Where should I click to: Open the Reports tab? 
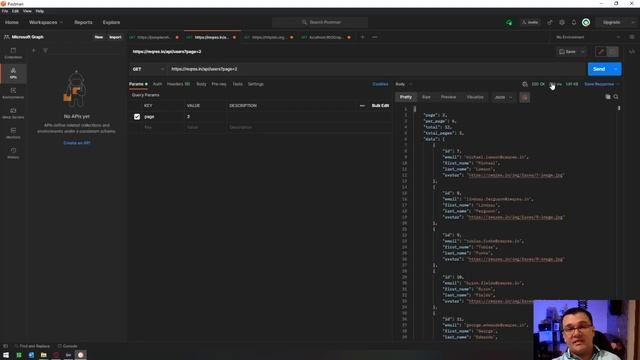coord(83,22)
